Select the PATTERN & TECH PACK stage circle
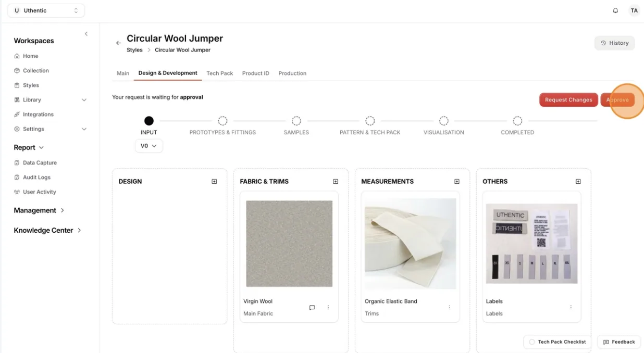The image size is (644, 353). pos(370,121)
